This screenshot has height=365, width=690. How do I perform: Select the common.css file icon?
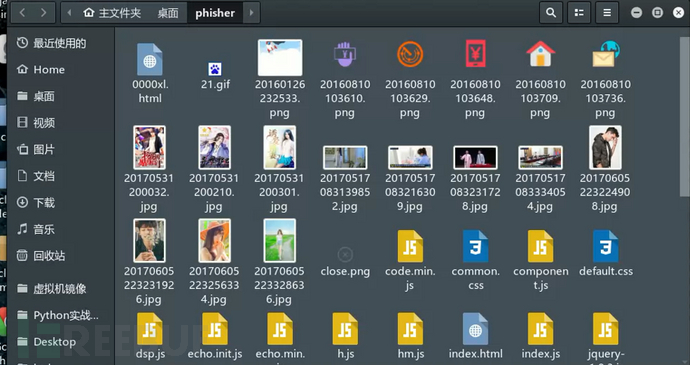pyautogui.click(x=475, y=246)
